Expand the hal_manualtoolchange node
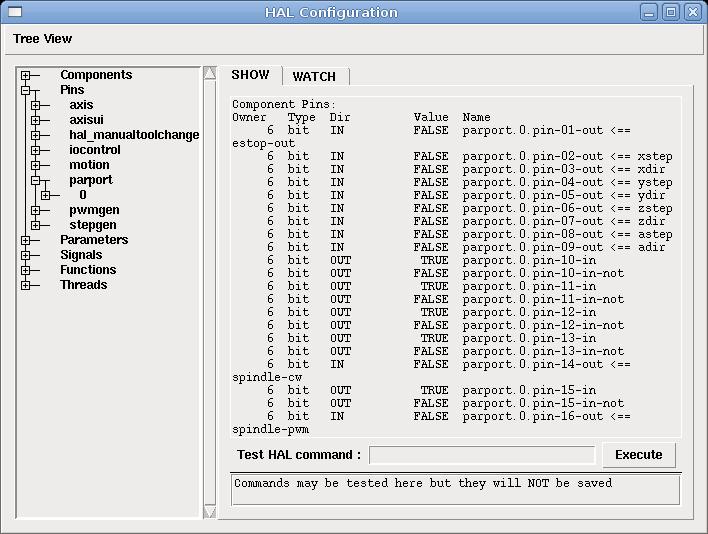Image resolution: width=708 pixels, height=534 pixels. (36, 135)
